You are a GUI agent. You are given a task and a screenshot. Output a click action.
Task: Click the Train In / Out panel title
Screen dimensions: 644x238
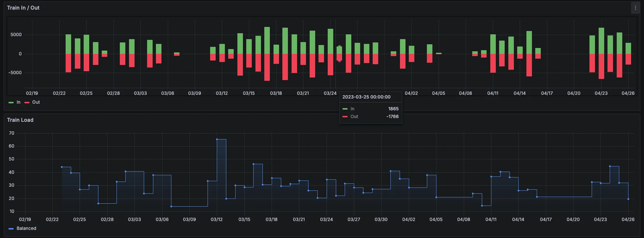(x=23, y=8)
